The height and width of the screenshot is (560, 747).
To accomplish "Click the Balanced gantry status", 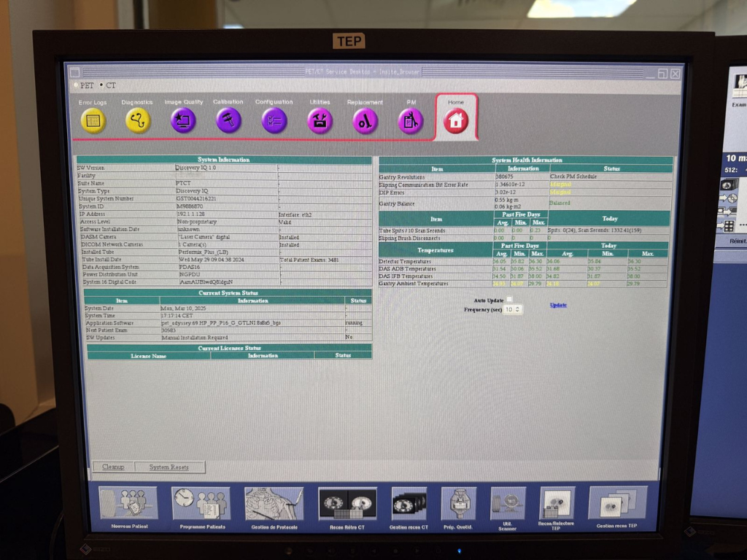I will [x=560, y=203].
